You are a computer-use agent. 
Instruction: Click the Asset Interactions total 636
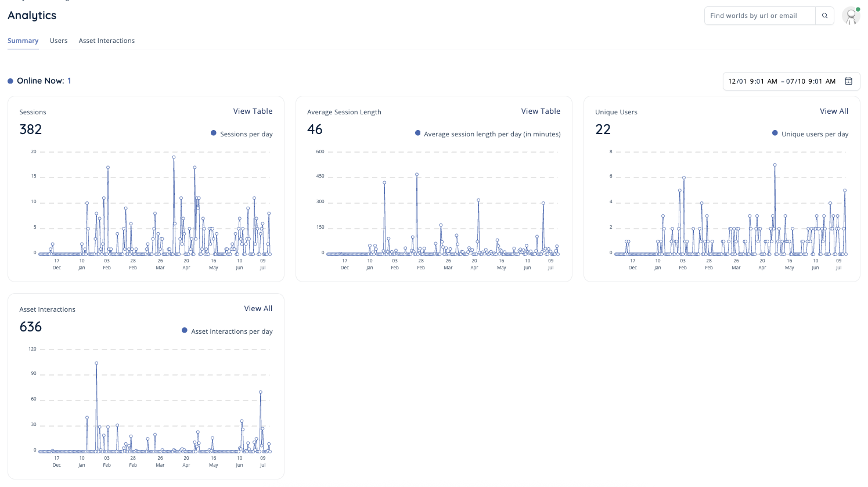pos(31,327)
